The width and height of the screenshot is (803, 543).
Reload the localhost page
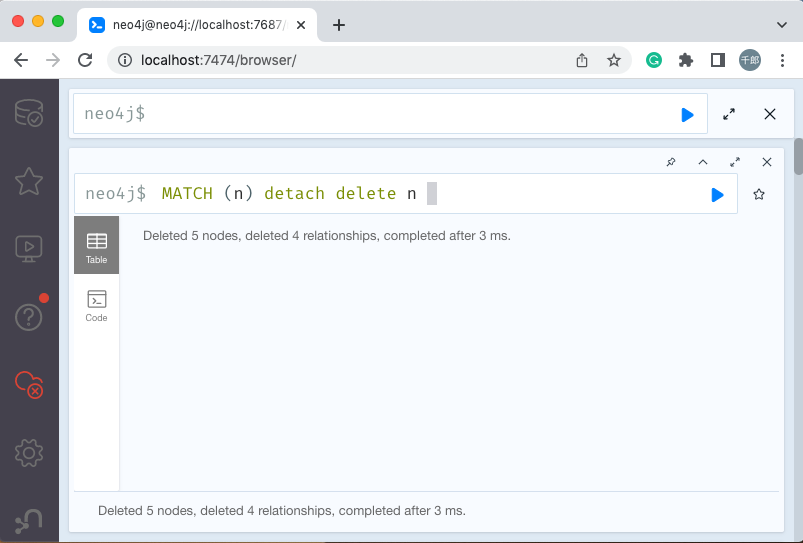click(x=85, y=60)
